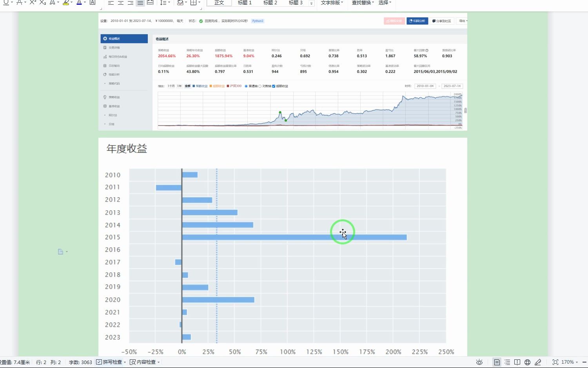This screenshot has width=588, height=368.
Task: Zoom out with the minus button
Action: (x=584, y=362)
